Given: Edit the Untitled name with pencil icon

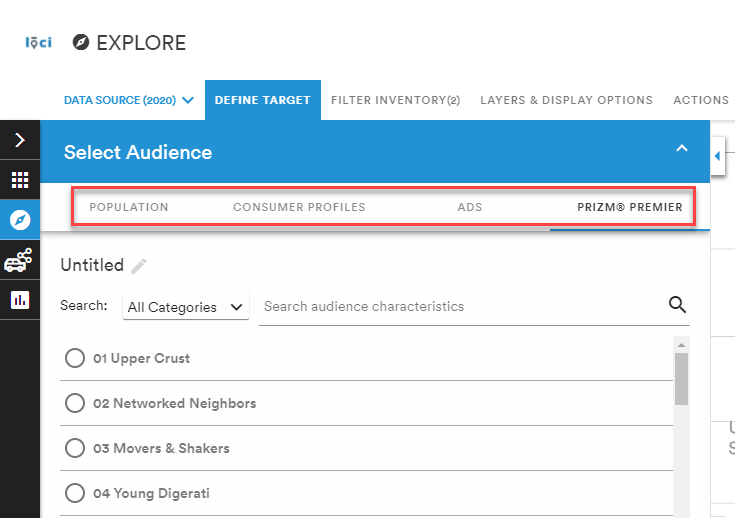Looking at the screenshot, I should (x=139, y=266).
